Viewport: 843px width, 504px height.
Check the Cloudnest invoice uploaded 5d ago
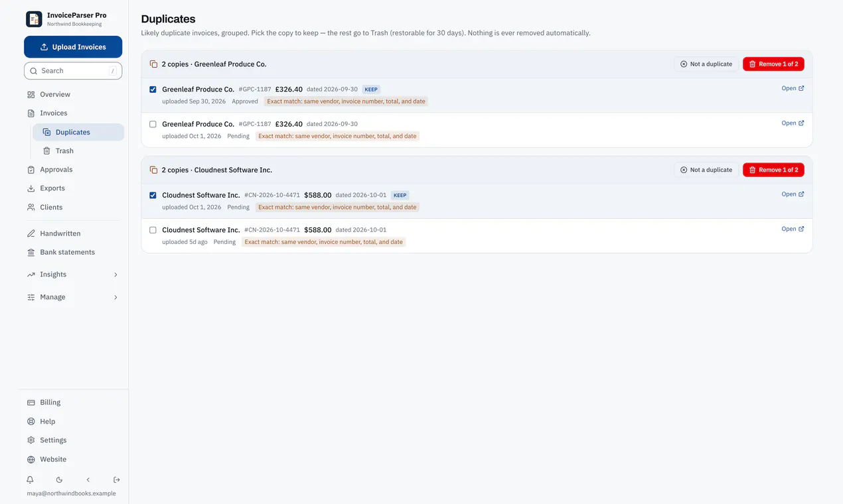point(153,230)
